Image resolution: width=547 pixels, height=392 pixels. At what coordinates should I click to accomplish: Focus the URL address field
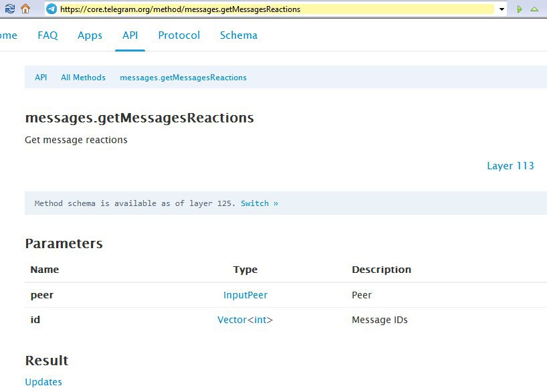[x=277, y=9]
